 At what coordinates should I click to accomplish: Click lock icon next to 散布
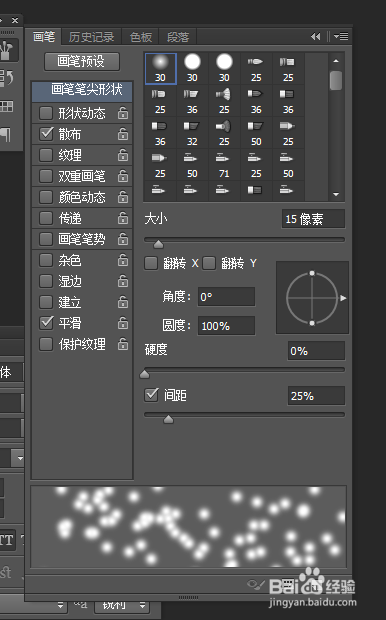[123, 134]
